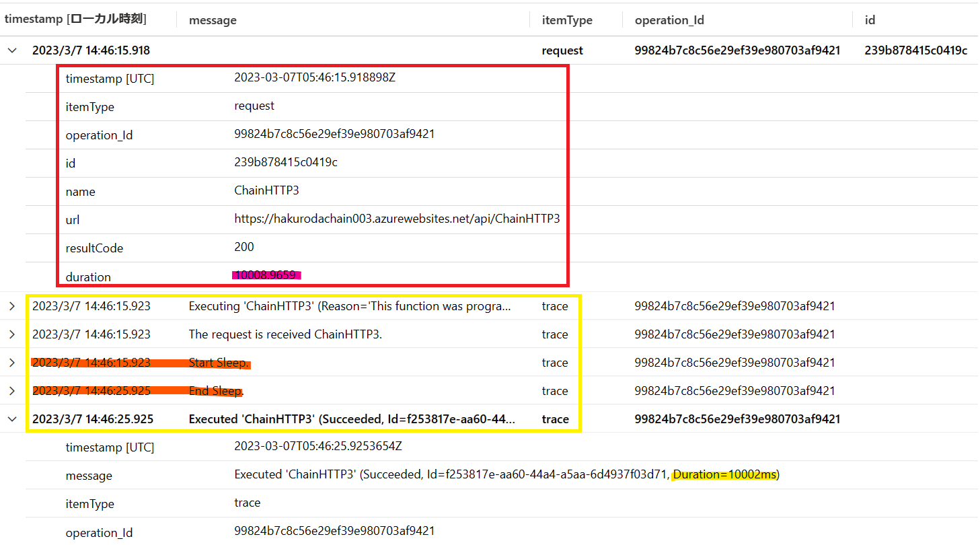Click the message column header
This screenshot has height=545, width=980.
[213, 20]
